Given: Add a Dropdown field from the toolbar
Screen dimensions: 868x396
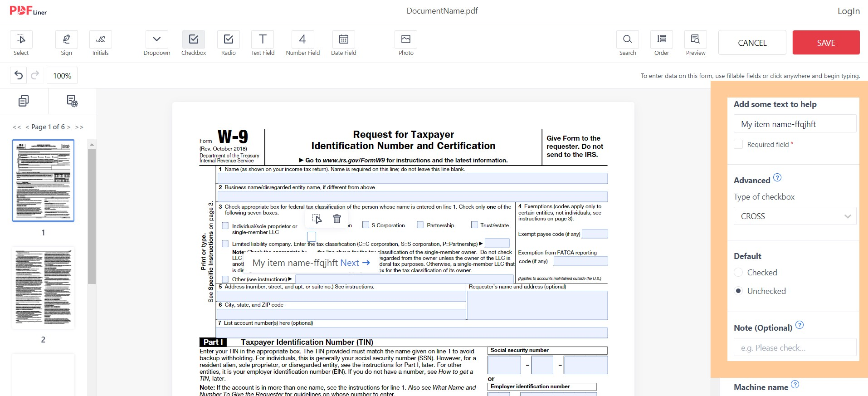Looking at the screenshot, I should (x=157, y=43).
